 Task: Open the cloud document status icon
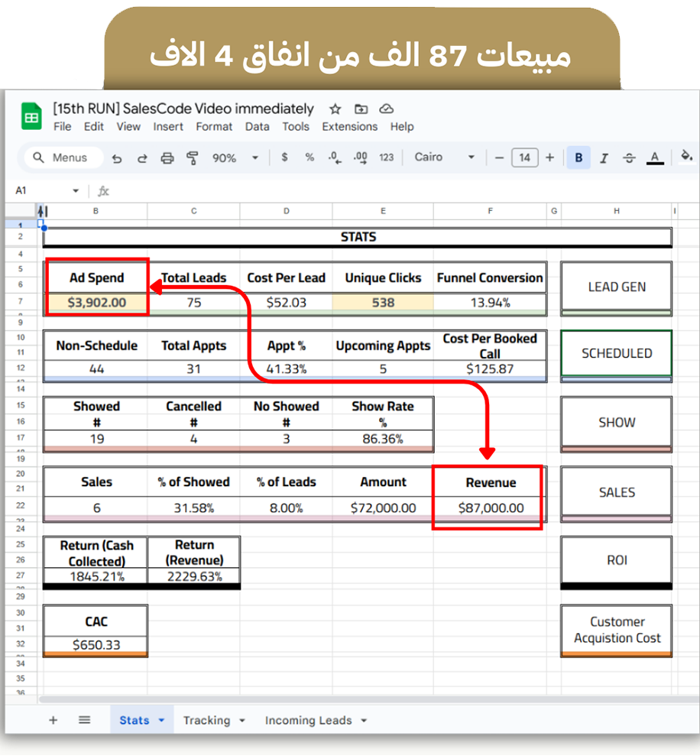pyautogui.click(x=386, y=109)
